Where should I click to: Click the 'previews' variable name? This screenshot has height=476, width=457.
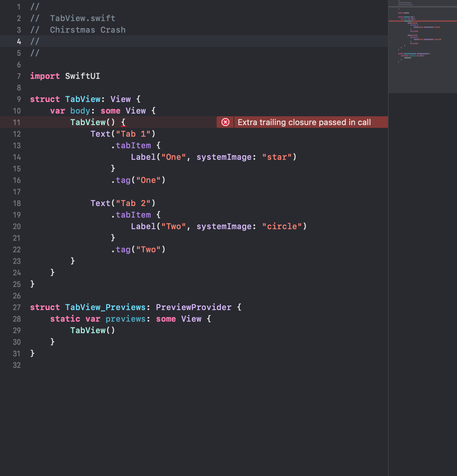[x=125, y=319]
